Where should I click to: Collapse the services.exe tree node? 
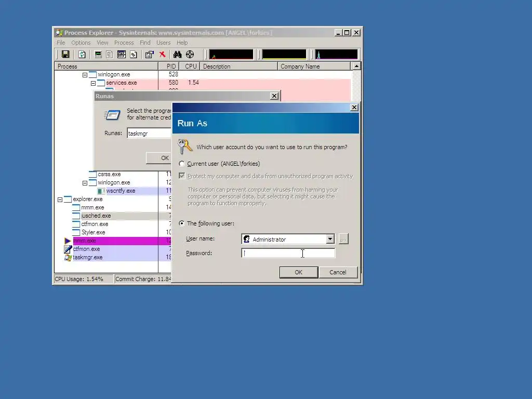coord(94,83)
